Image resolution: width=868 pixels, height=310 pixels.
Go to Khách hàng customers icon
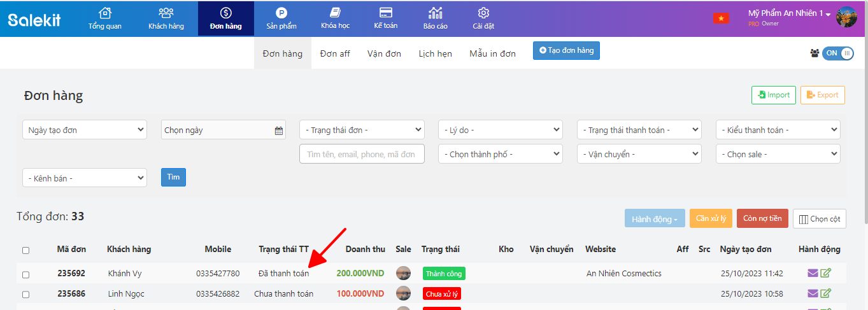click(x=166, y=13)
